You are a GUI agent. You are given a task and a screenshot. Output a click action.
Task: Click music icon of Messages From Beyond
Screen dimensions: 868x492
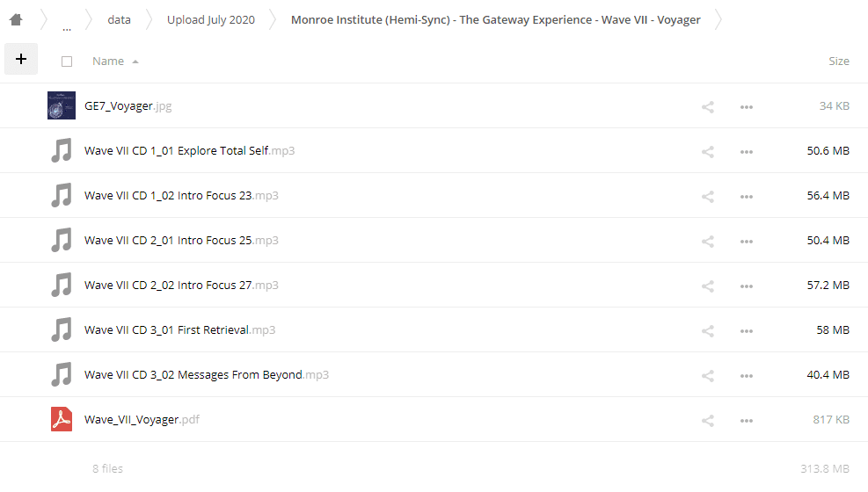(x=62, y=374)
